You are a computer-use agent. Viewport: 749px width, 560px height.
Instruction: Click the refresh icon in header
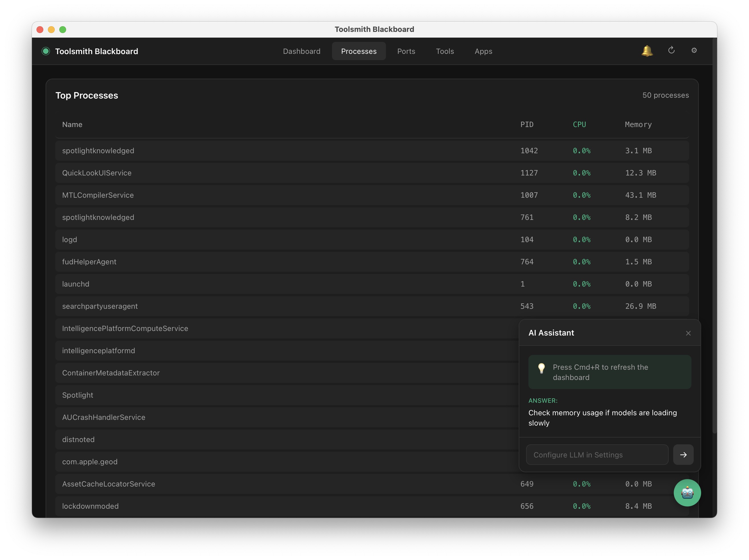pyautogui.click(x=671, y=50)
